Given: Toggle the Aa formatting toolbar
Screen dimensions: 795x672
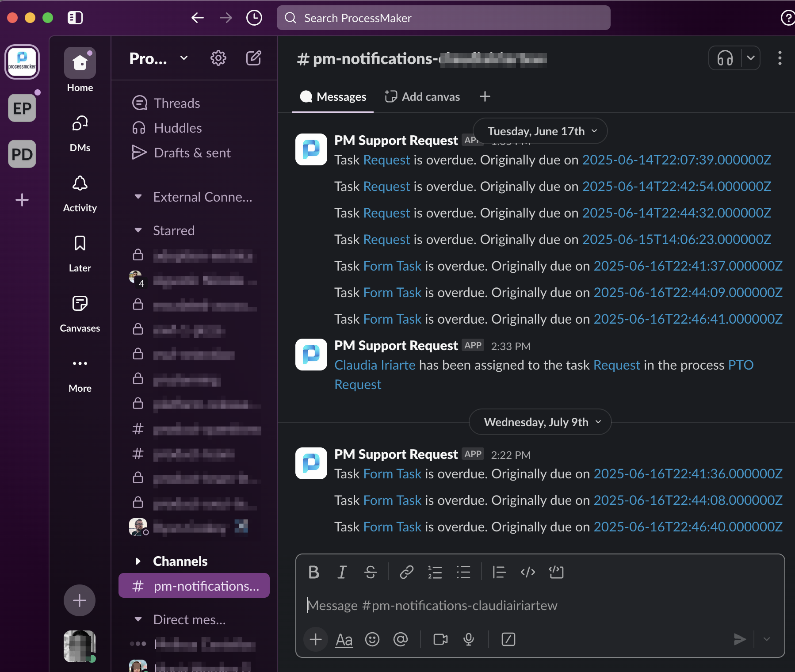Looking at the screenshot, I should (x=344, y=639).
